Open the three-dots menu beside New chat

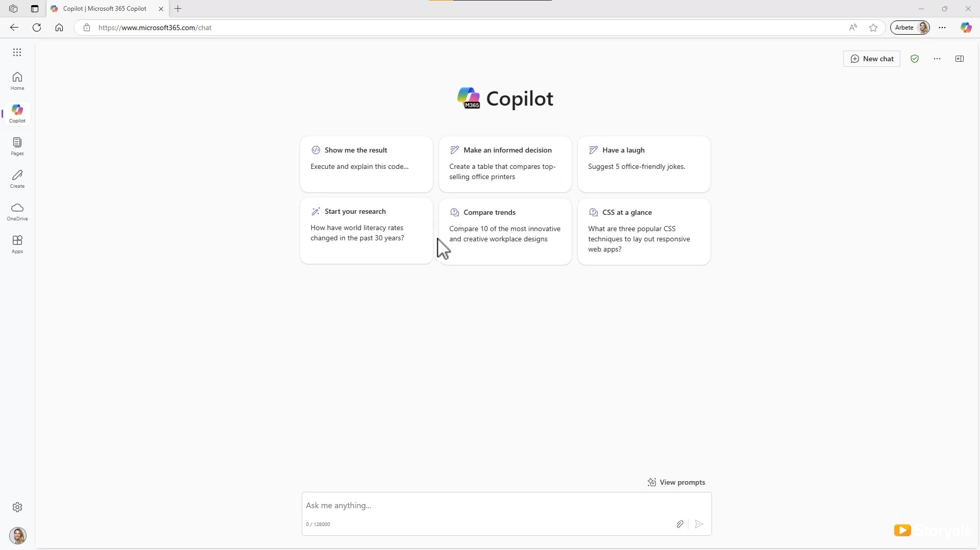(937, 59)
